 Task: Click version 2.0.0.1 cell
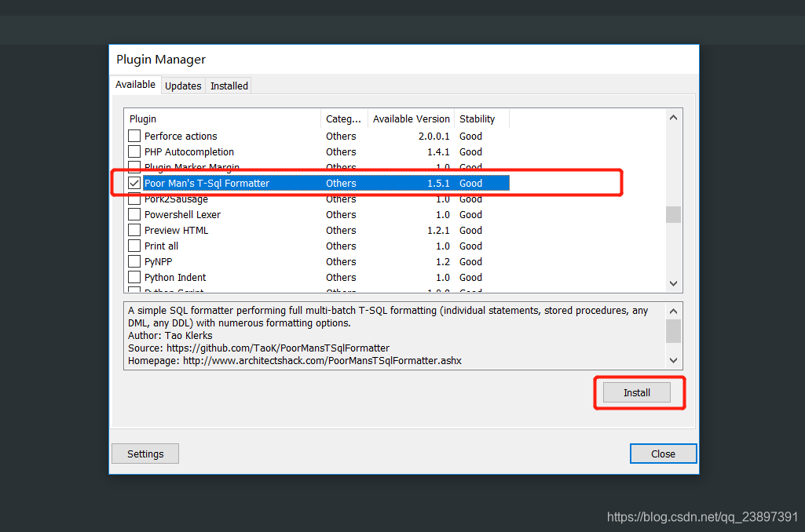point(434,136)
